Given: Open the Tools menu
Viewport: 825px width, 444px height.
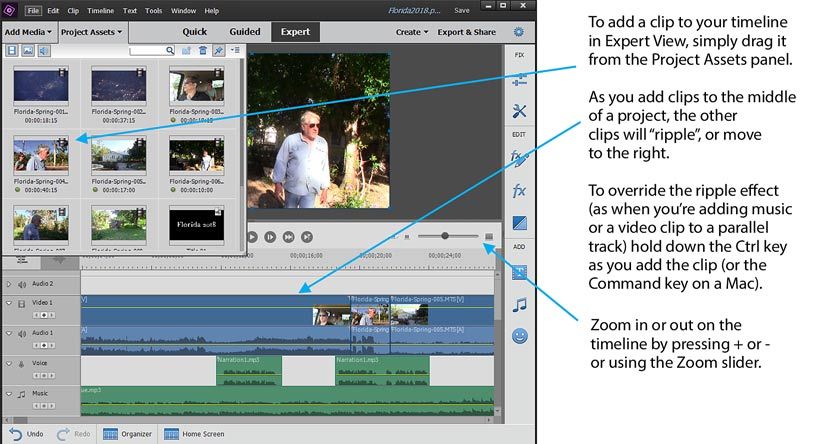Looking at the screenshot, I should [154, 11].
